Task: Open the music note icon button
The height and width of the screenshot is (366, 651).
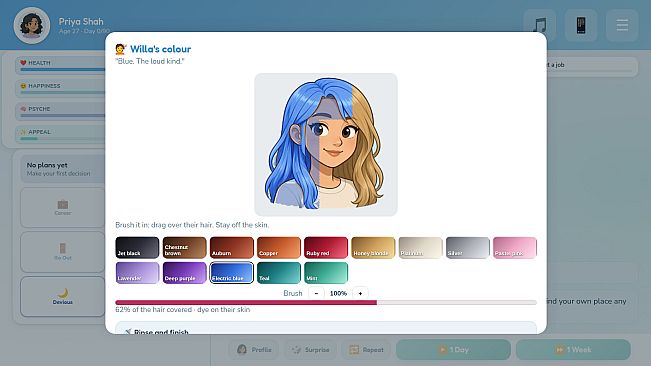Action: pyautogui.click(x=539, y=25)
